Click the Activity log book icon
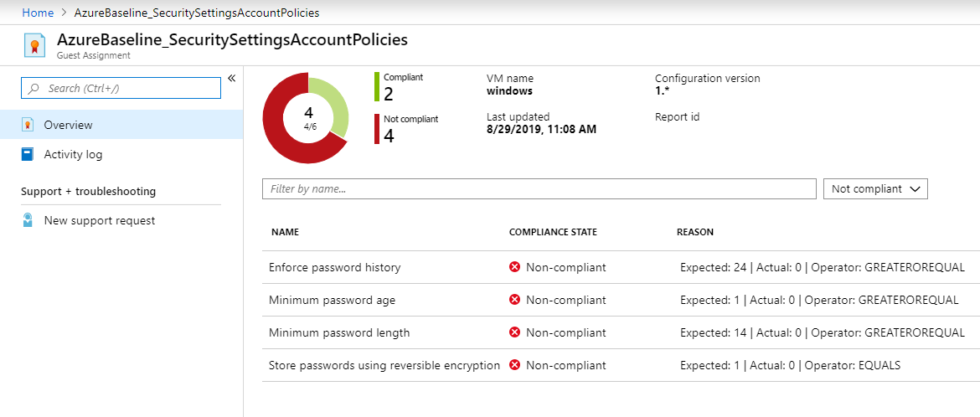The width and height of the screenshot is (980, 417). point(28,154)
